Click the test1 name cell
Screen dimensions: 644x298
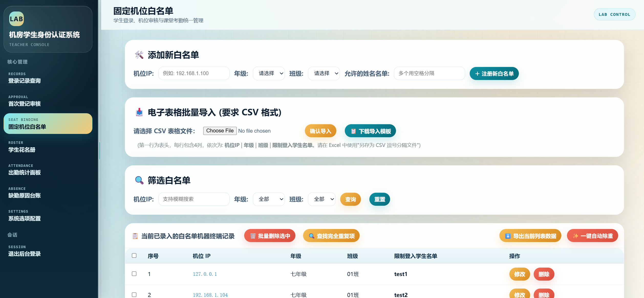point(401,274)
